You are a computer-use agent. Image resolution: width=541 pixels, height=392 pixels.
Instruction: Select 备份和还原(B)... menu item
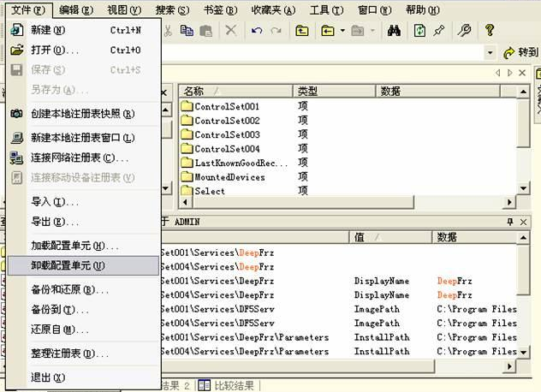point(84,289)
